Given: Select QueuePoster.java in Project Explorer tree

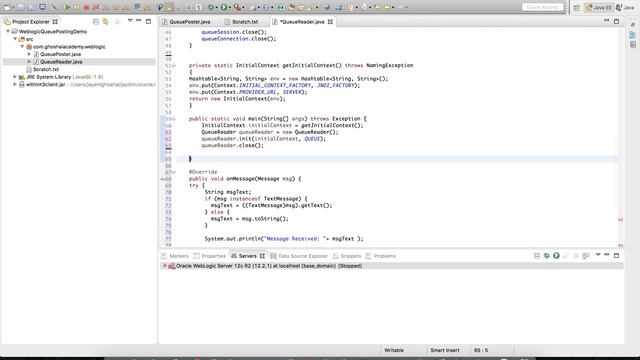Looking at the screenshot, I should pyautogui.click(x=60, y=54).
